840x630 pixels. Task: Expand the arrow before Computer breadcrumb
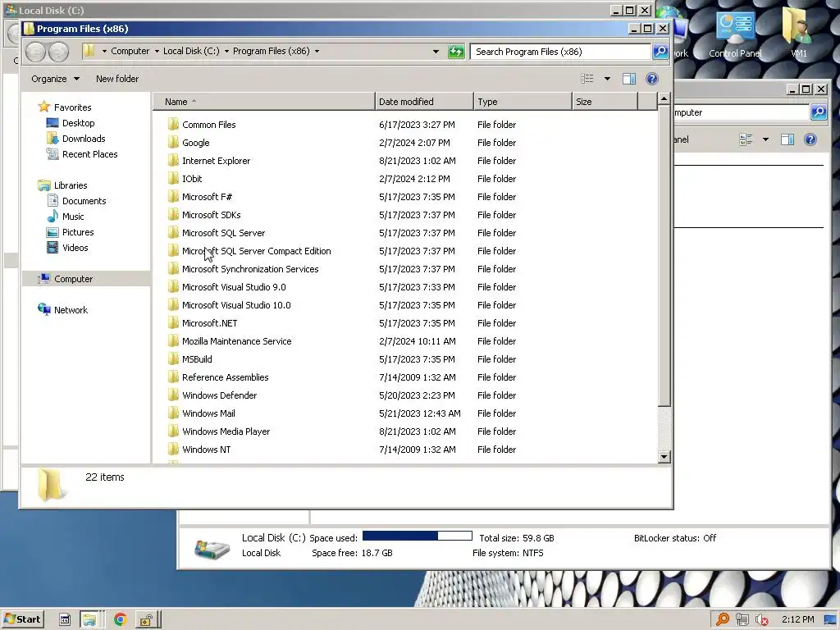coord(104,52)
